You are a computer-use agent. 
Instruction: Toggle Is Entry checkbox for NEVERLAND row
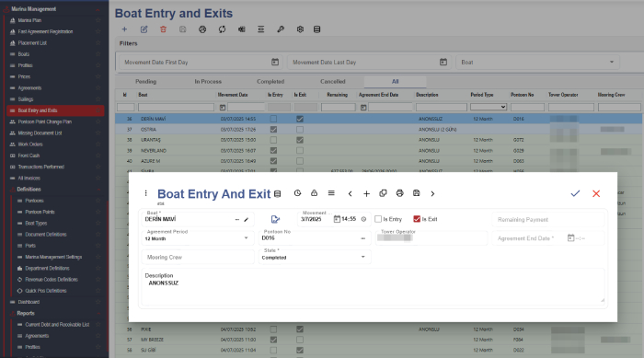click(x=273, y=150)
